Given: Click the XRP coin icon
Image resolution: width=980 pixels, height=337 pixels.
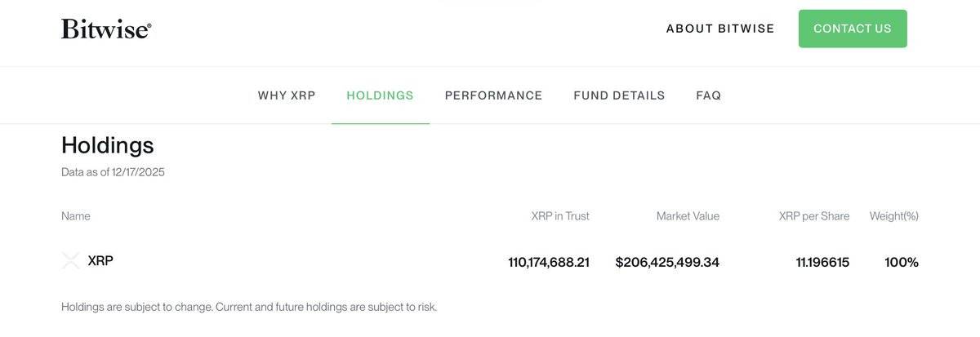Looking at the screenshot, I should [x=71, y=261].
